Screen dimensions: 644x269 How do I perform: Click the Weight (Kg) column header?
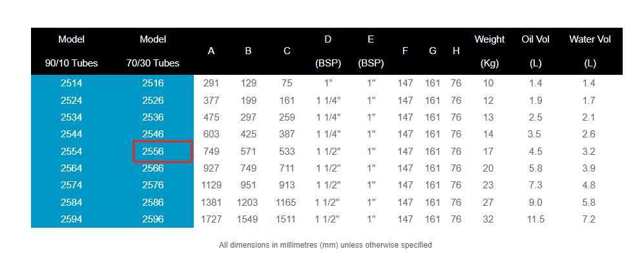489,51
